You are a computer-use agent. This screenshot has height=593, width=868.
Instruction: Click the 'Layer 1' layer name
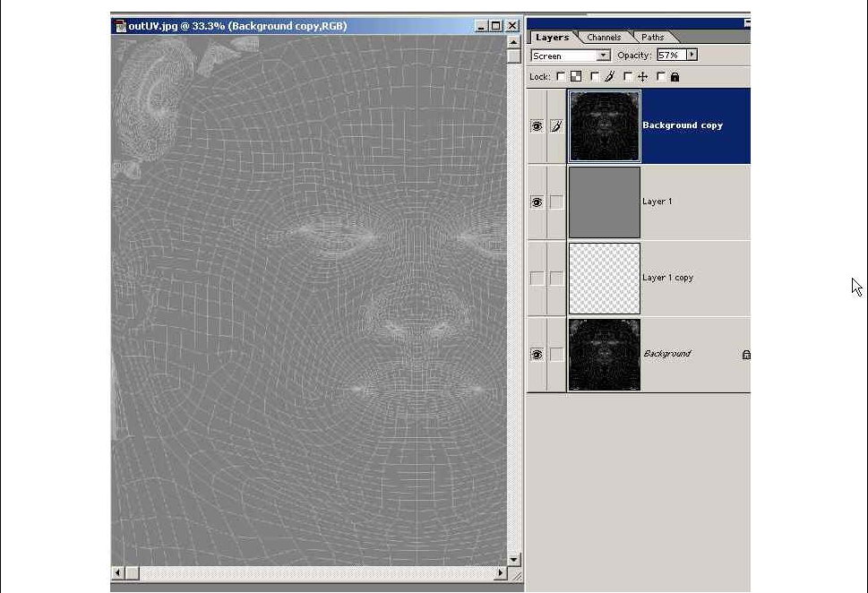click(657, 202)
